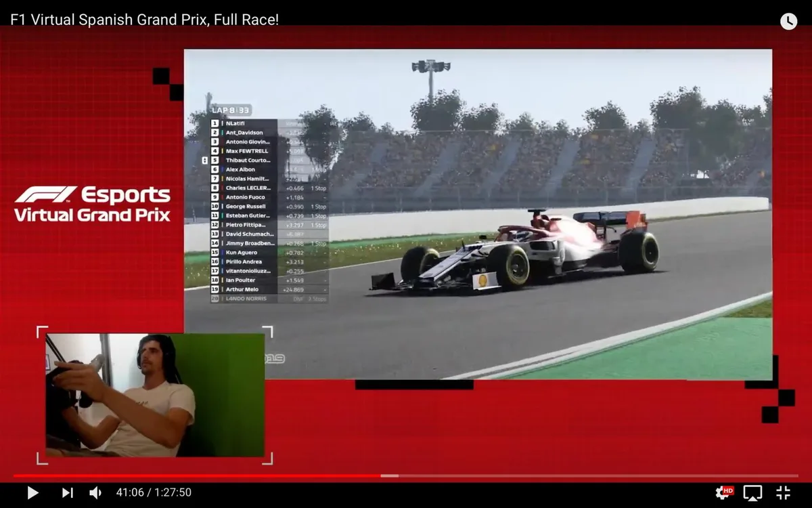The width and height of the screenshot is (812, 508).
Task: Click the LAP 8/33 indicator
Action: [x=231, y=110]
